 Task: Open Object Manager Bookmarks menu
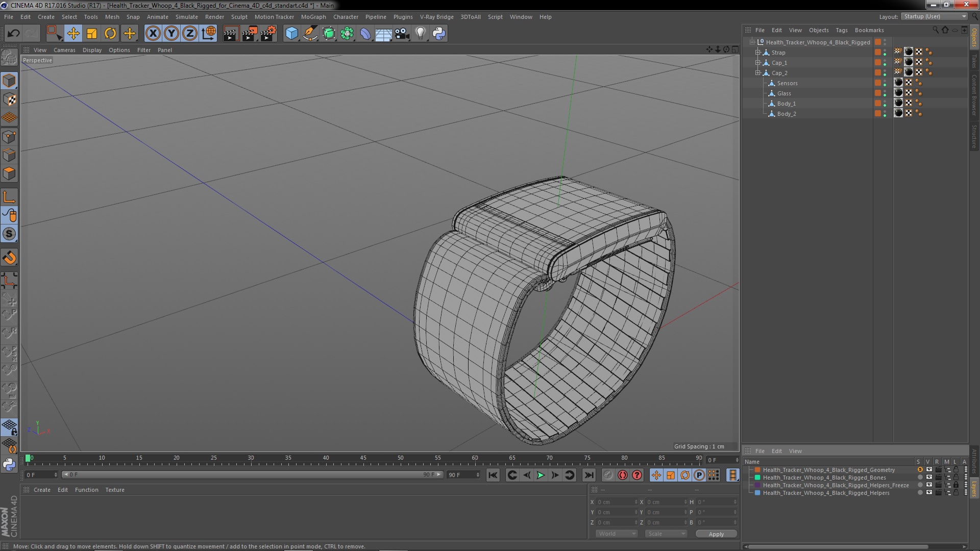point(869,30)
